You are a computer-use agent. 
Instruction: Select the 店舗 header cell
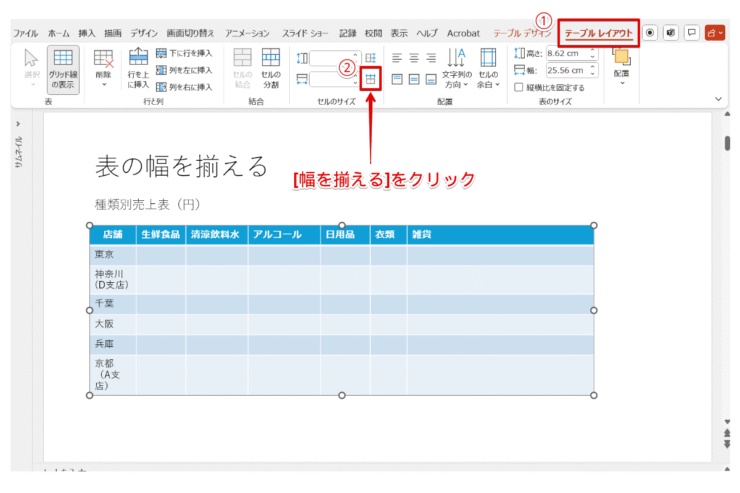(113, 234)
